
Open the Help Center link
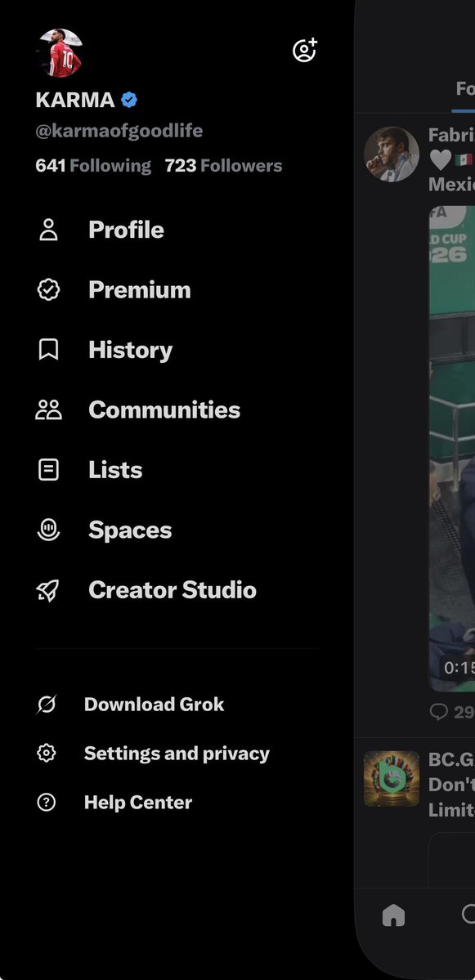[x=138, y=803]
